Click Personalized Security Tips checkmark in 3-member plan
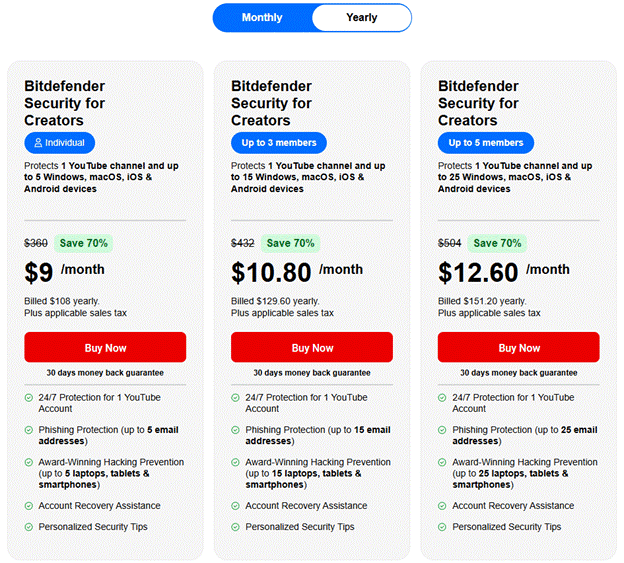Screen dimensions: 624x563 point(236,527)
